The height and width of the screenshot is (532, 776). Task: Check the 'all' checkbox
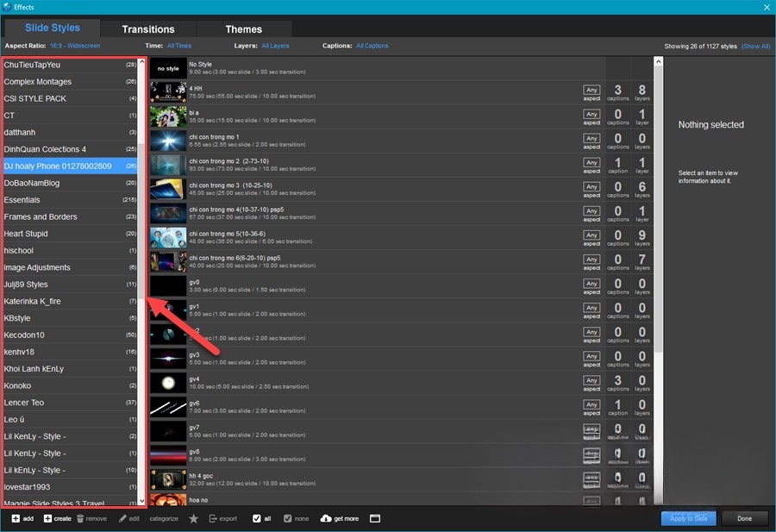pos(257,518)
